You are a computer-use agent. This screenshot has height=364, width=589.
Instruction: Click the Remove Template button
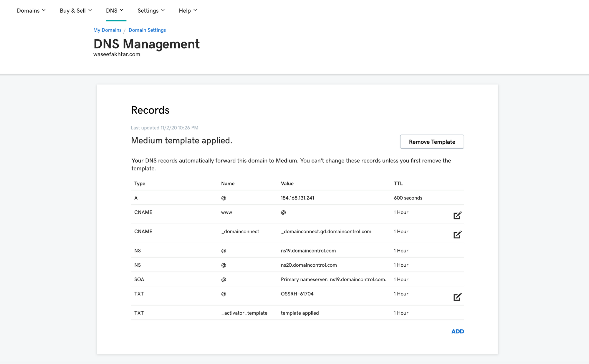pyautogui.click(x=432, y=142)
